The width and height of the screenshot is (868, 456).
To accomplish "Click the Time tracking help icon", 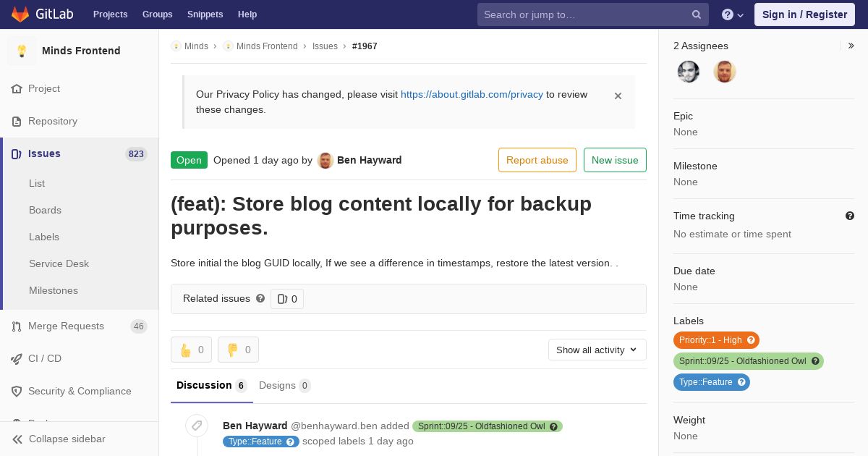I will (x=850, y=216).
